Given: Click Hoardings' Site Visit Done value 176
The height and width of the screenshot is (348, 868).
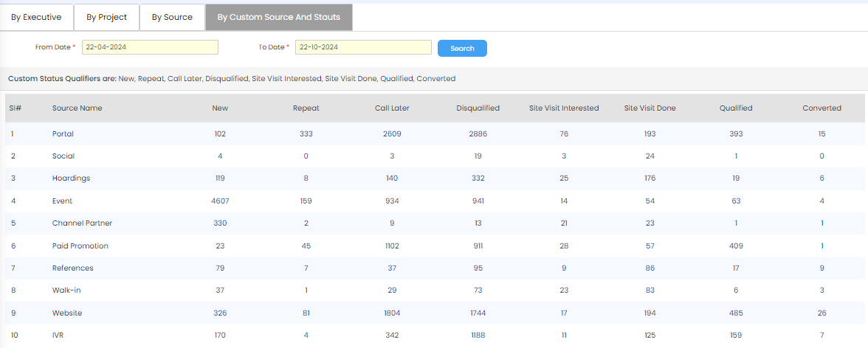Looking at the screenshot, I should (650, 178).
